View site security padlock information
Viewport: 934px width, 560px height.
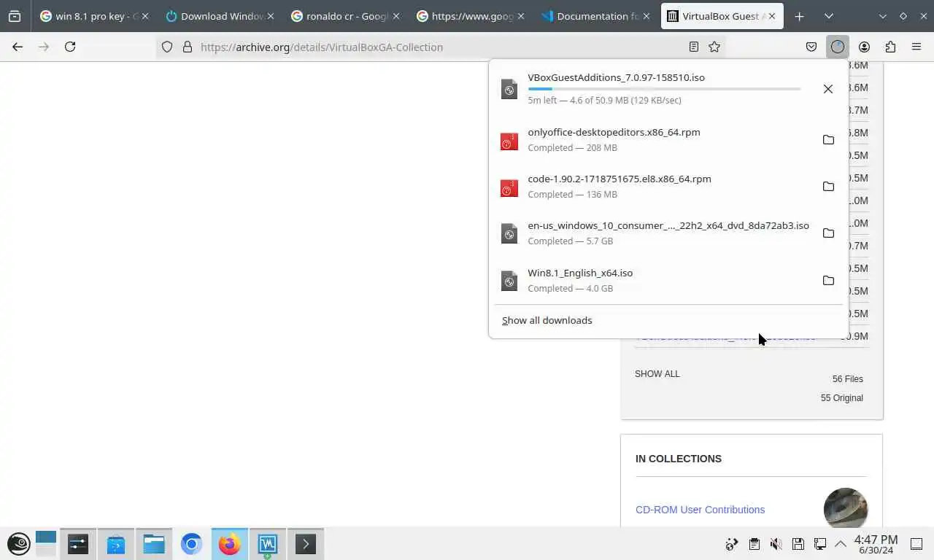point(188,47)
